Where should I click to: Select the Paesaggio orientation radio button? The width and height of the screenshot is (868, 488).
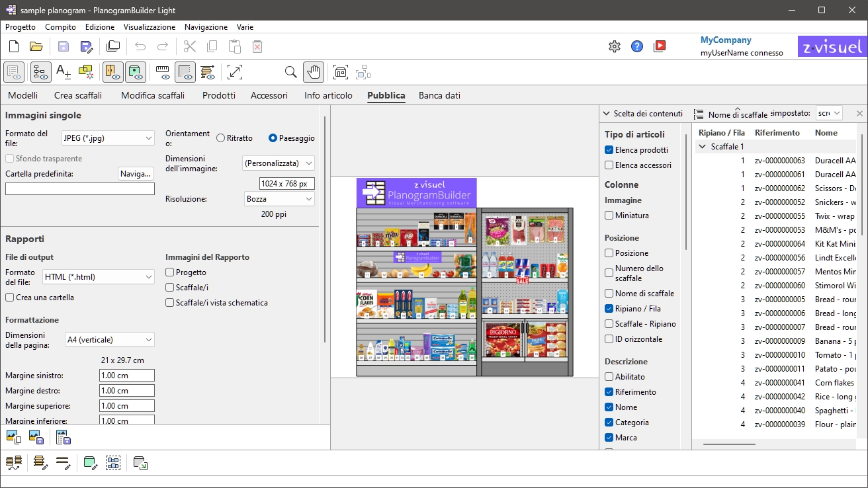click(x=273, y=138)
